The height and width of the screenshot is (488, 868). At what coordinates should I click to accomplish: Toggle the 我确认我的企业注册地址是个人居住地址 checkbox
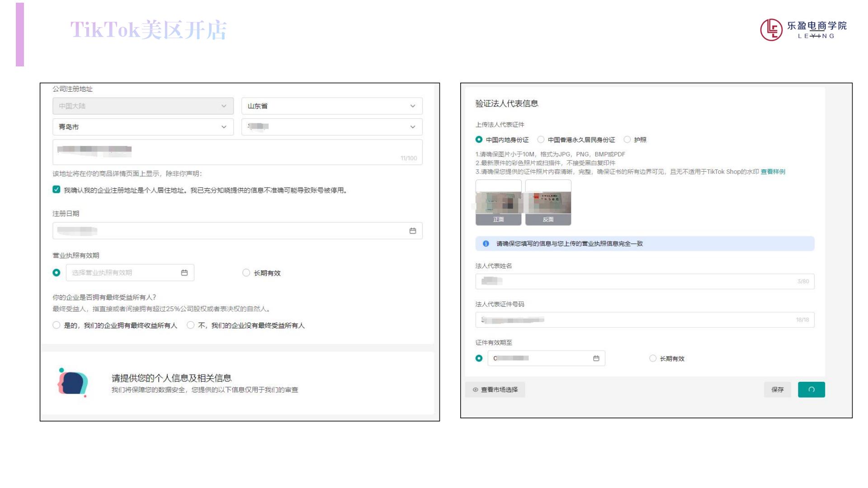pos(56,190)
